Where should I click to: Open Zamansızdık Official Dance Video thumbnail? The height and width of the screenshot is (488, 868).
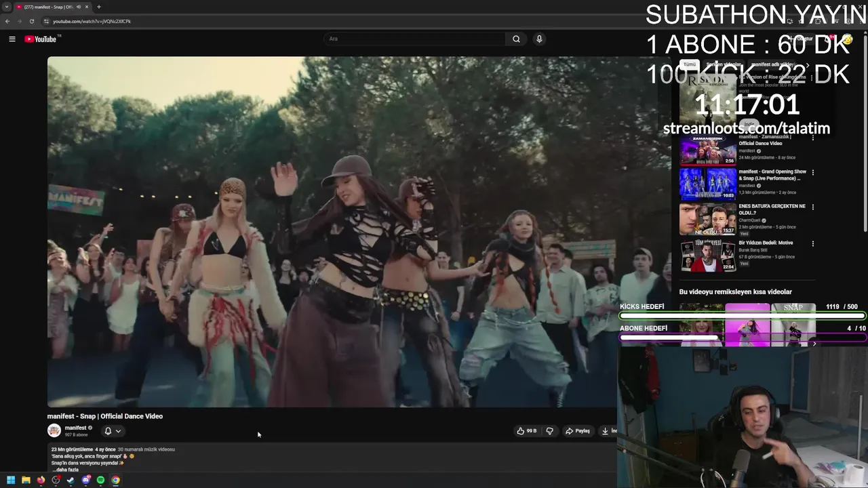click(x=708, y=150)
